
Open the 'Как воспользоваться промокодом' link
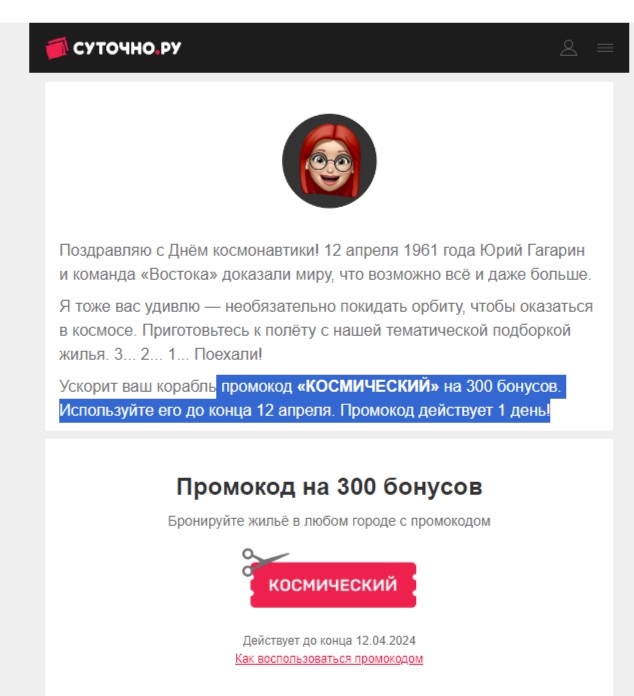(x=329, y=659)
